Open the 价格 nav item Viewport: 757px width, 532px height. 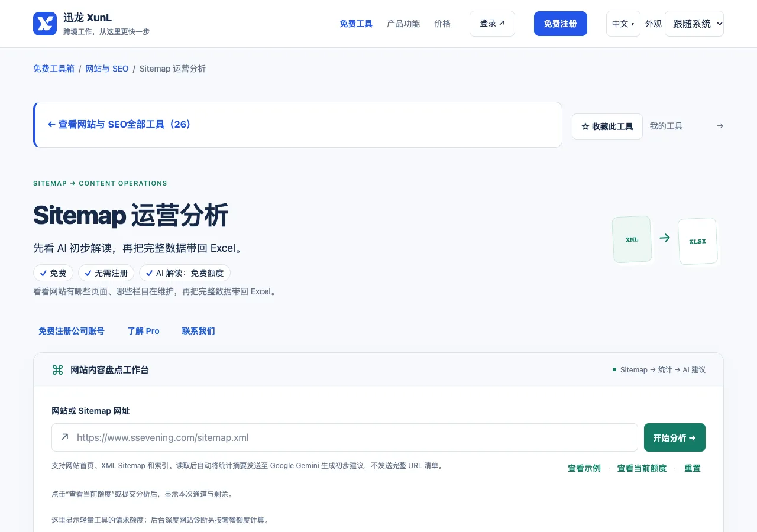coord(442,24)
